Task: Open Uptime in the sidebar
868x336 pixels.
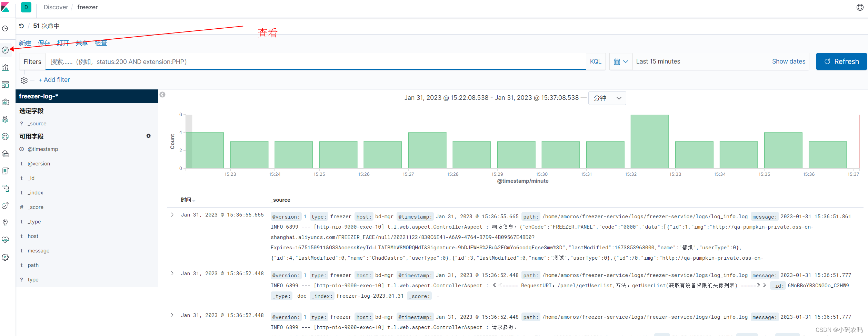Action: pyautogui.click(x=5, y=205)
